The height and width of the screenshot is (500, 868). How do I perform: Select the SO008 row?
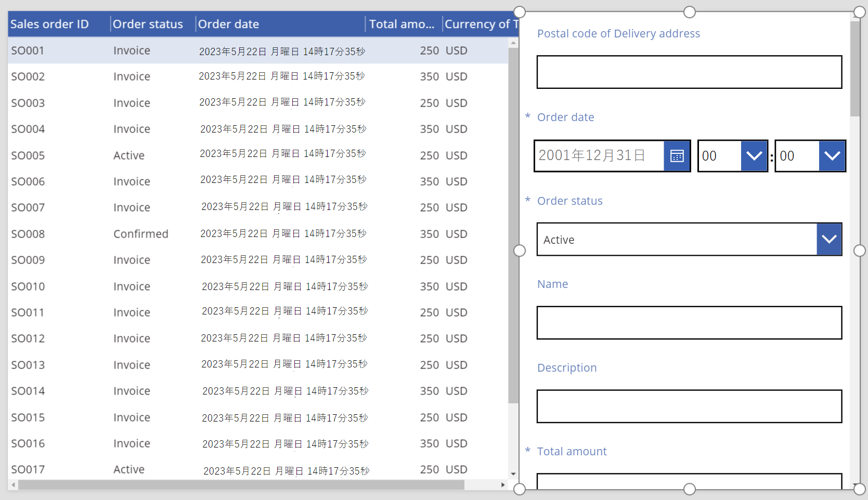pos(258,234)
